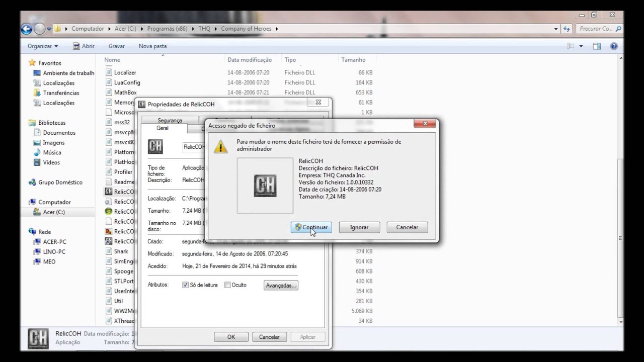Click Gravar in Explorer toolbar
Screen dimensions: 644x362
[117, 46]
